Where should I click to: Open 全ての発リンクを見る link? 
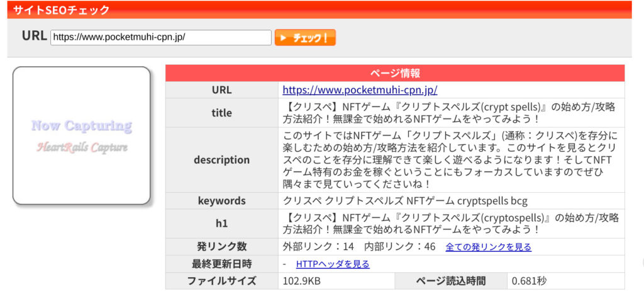point(488,247)
